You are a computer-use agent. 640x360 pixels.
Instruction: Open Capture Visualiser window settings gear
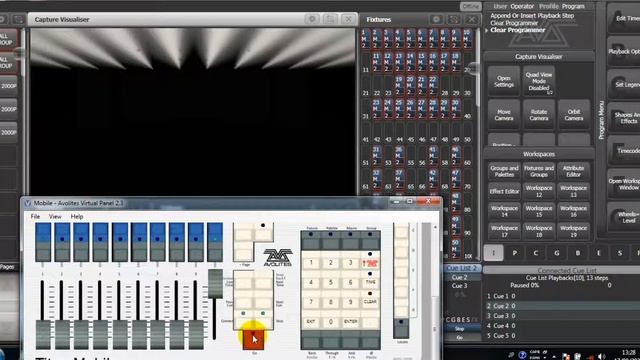312,19
